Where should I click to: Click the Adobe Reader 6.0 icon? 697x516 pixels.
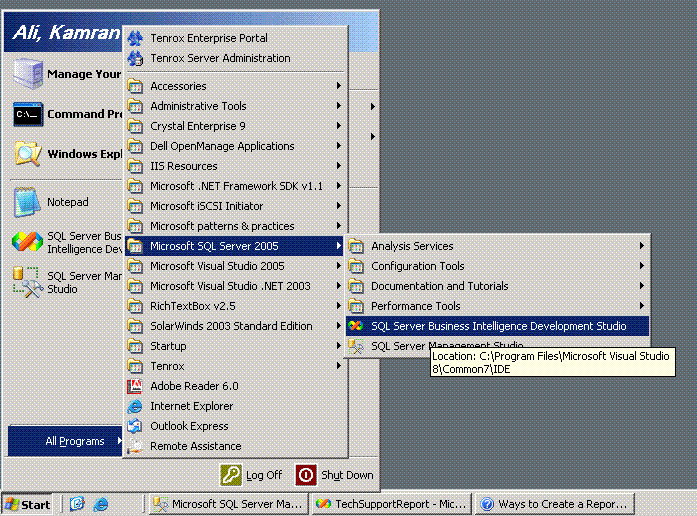click(135, 386)
